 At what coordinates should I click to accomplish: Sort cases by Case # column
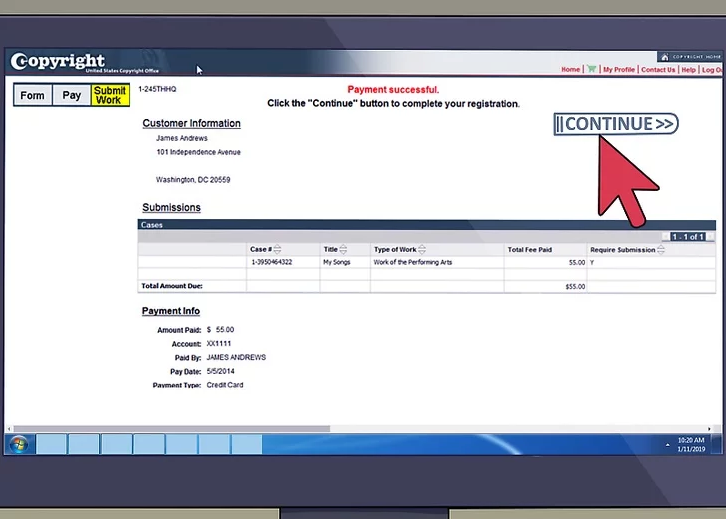coord(277,249)
